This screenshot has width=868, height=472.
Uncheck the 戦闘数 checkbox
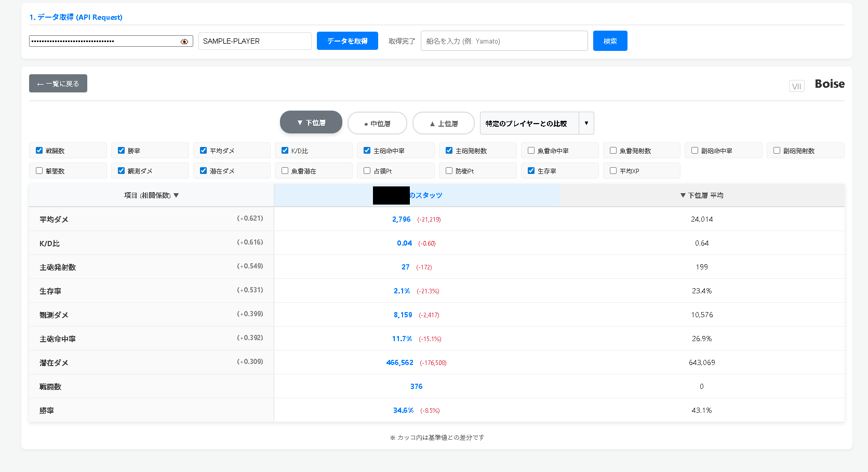tap(39, 151)
